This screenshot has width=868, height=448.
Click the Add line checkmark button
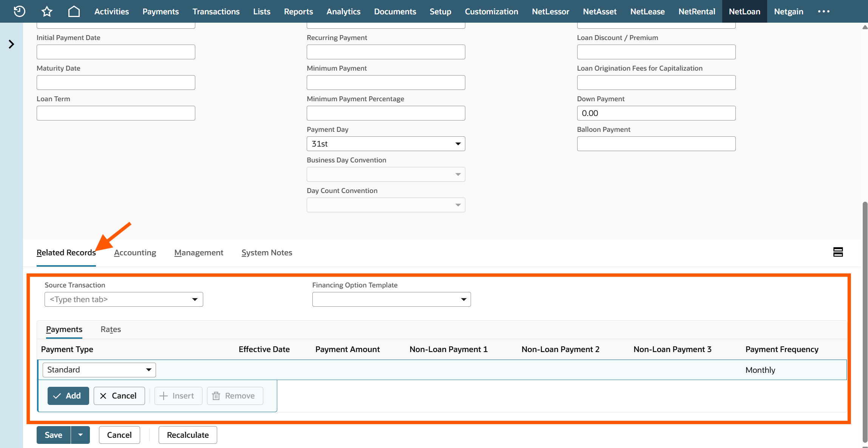pyautogui.click(x=68, y=395)
